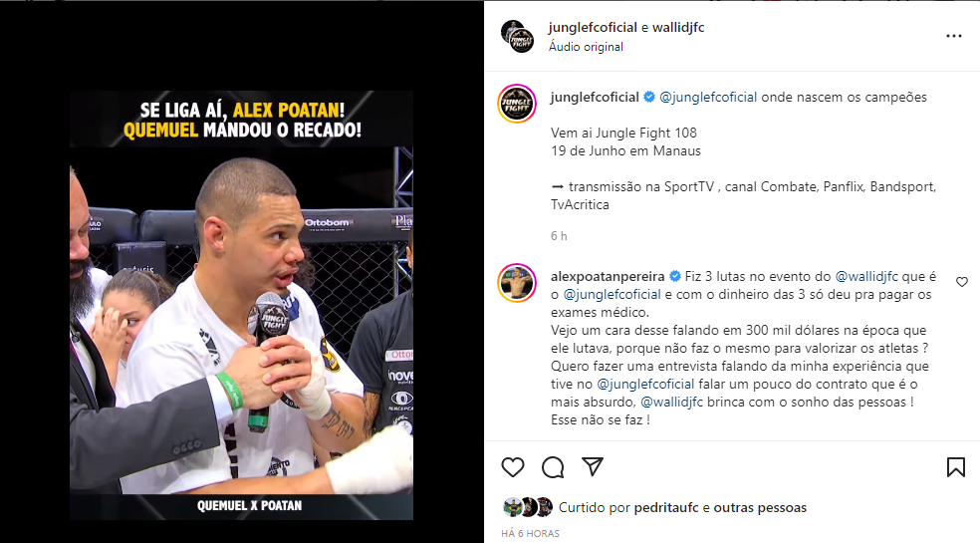Open alexpoatanpereira username in comment
This screenshot has width=980, height=543.
608,277
